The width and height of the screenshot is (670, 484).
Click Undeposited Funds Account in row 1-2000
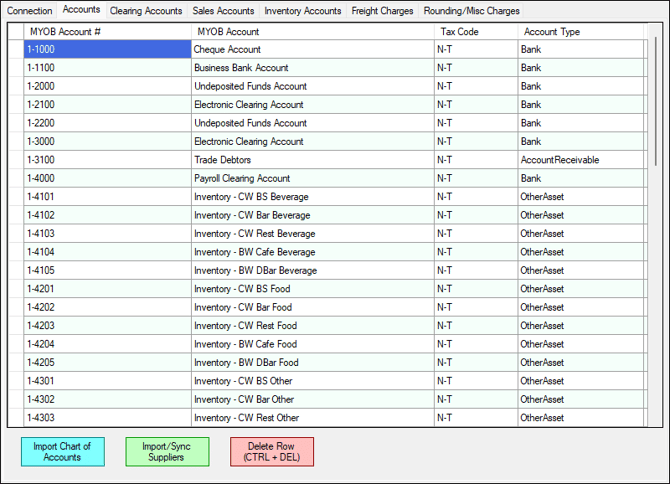pos(312,86)
